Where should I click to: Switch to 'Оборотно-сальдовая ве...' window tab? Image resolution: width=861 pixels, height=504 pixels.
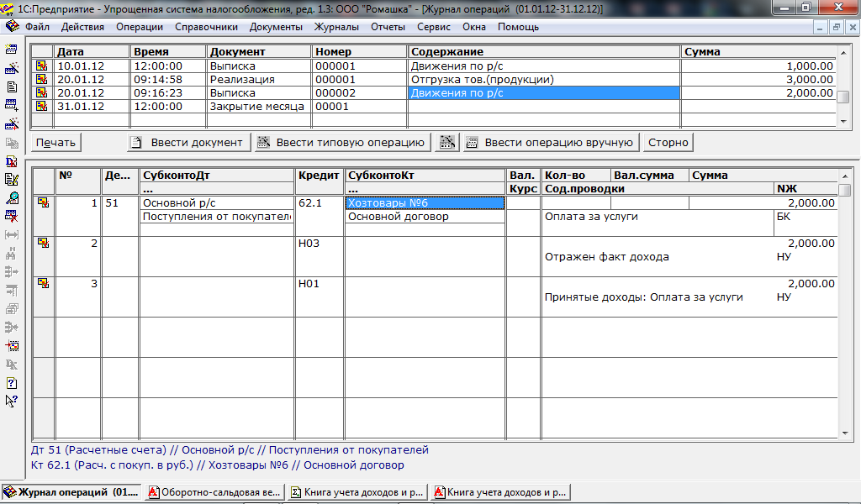pos(214,492)
